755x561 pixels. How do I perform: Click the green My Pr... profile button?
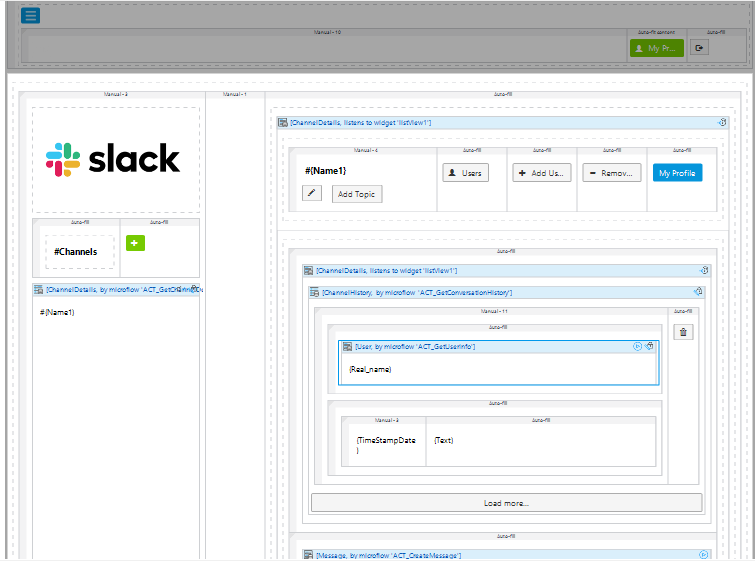[657, 48]
